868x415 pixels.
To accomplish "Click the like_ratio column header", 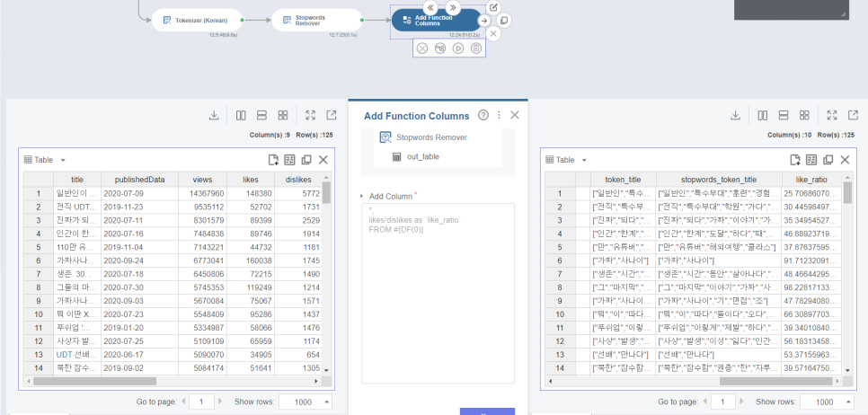I will tap(812, 180).
